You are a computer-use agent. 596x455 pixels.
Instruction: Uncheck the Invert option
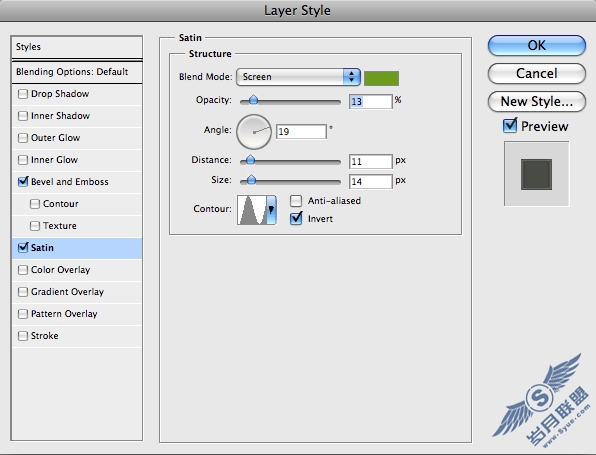click(296, 218)
